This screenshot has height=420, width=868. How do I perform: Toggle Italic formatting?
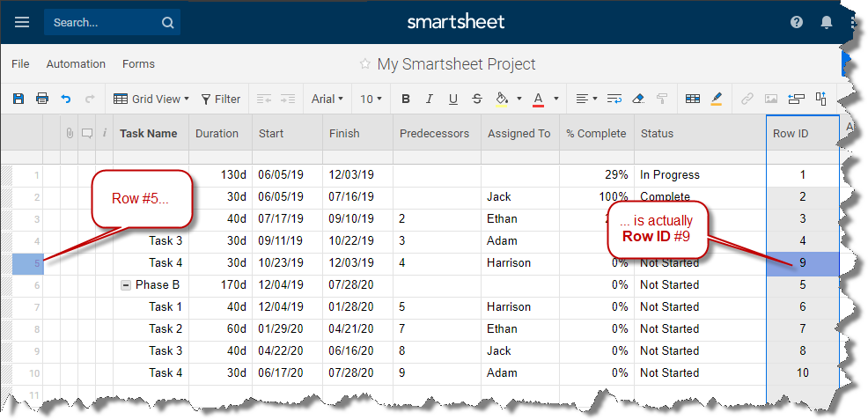click(x=430, y=99)
